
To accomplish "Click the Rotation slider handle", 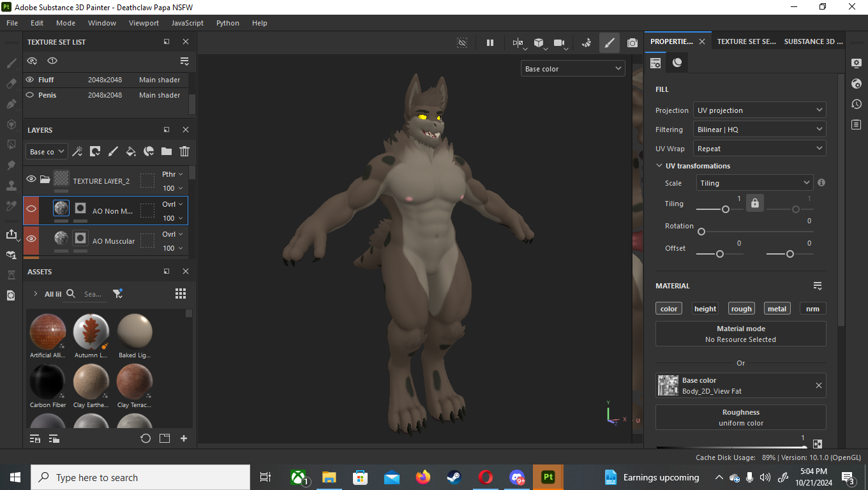I will pyautogui.click(x=701, y=232).
